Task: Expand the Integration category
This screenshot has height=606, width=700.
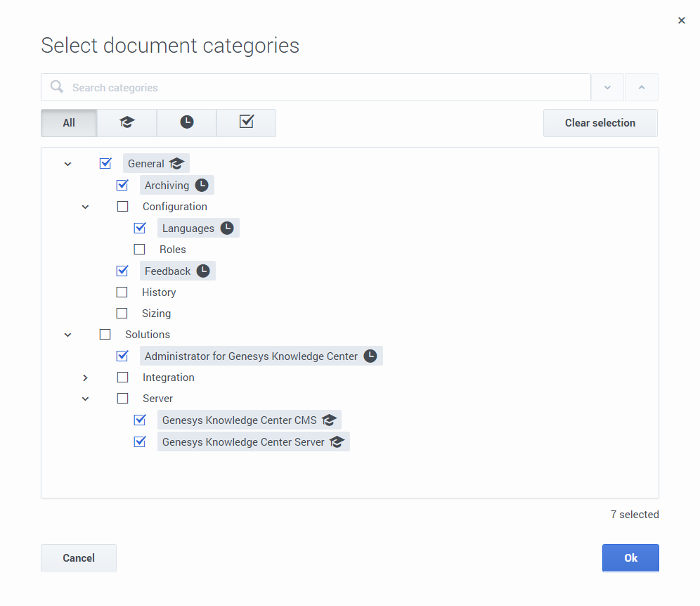Action: point(85,378)
